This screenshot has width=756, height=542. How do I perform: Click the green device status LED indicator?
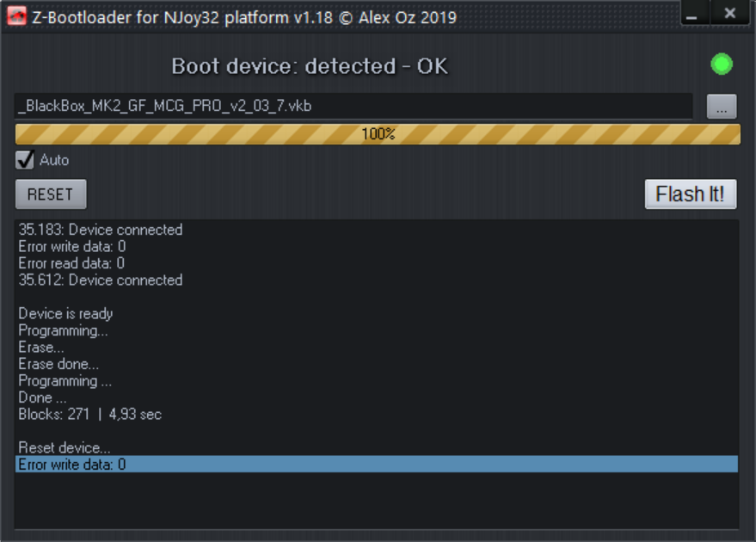[x=721, y=64]
